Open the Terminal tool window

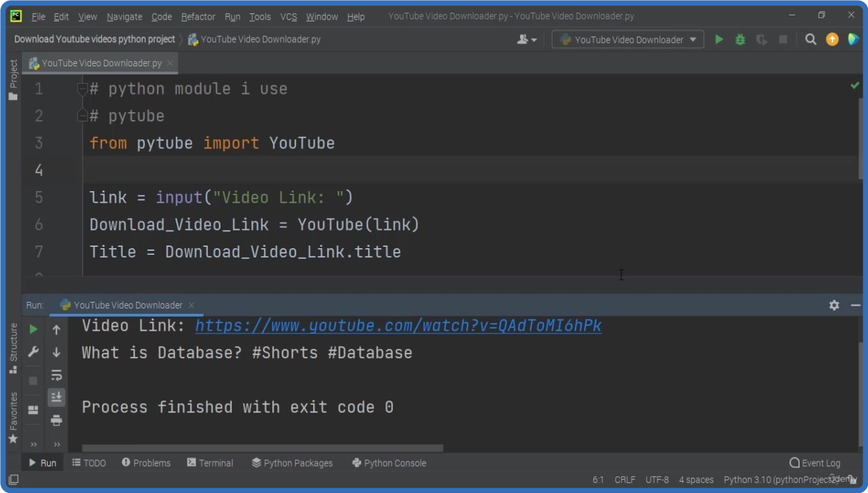click(210, 463)
